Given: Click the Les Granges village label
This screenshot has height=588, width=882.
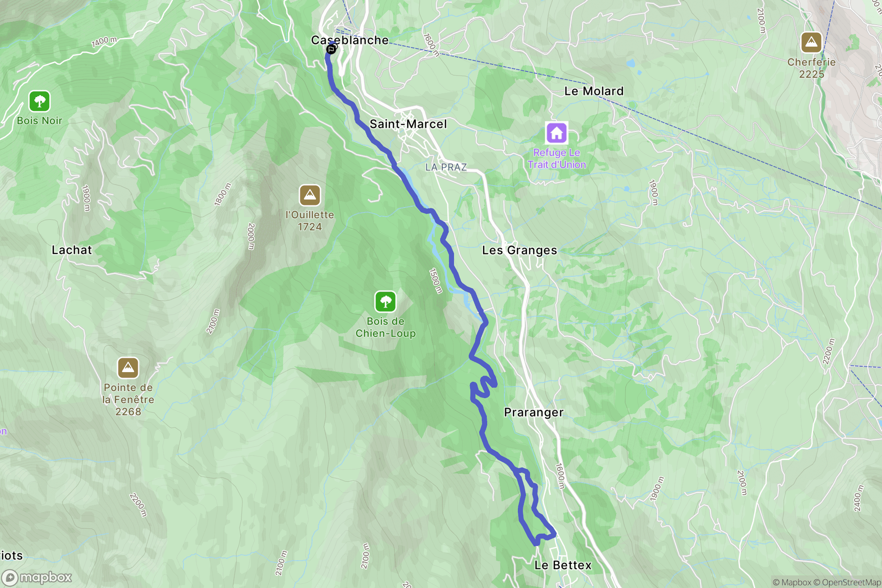Looking at the screenshot, I should pos(520,250).
